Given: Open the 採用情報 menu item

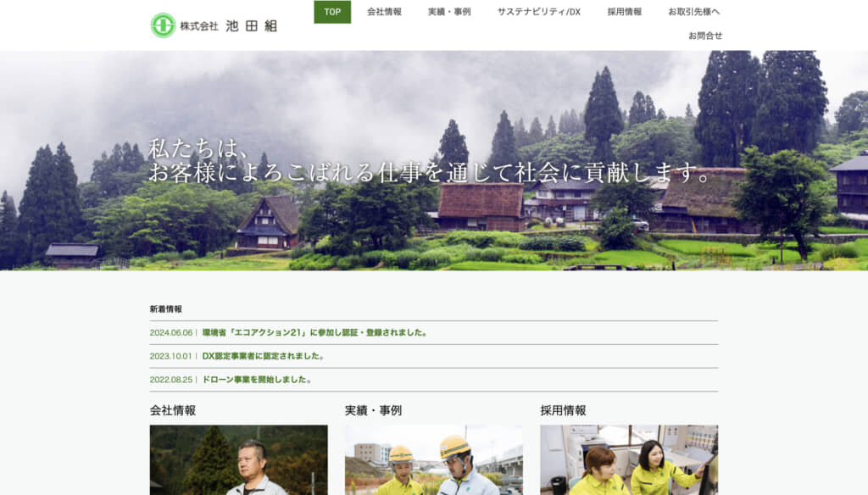Looking at the screenshot, I should pyautogui.click(x=625, y=12).
